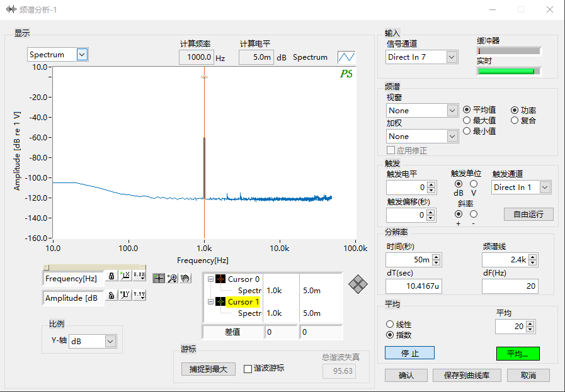Select 线性 averaging radio button
This screenshot has width=565, height=392.
coord(389,324)
